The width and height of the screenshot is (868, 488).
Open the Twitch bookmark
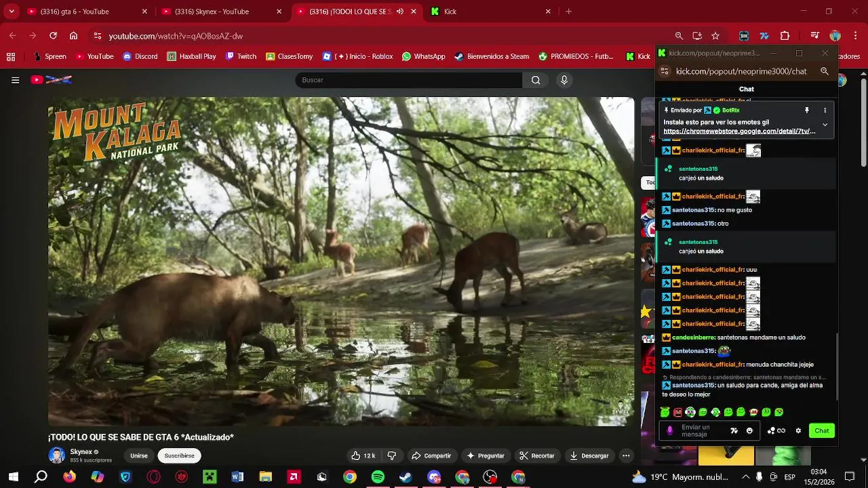point(241,56)
